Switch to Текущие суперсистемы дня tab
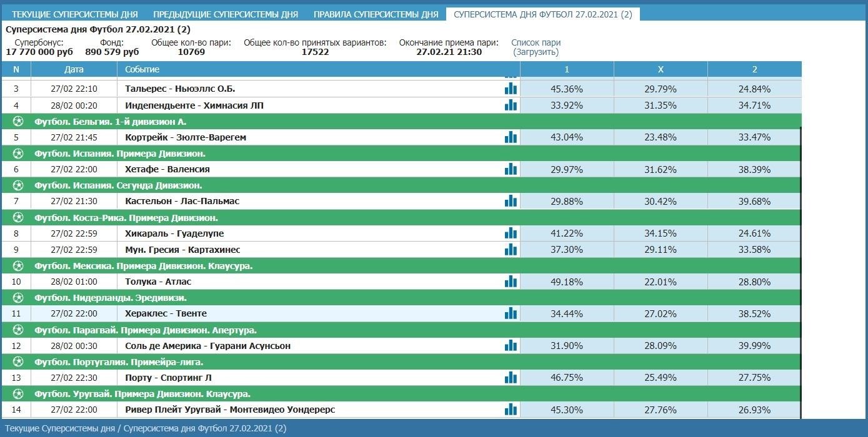The image size is (868, 437). (75, 14)
